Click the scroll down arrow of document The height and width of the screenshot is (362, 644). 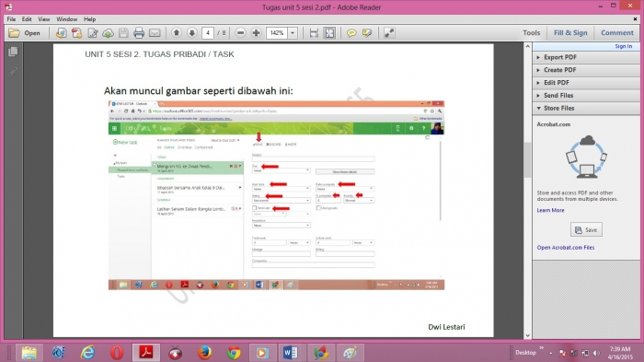pyautogui.click(x=528, y=335)
